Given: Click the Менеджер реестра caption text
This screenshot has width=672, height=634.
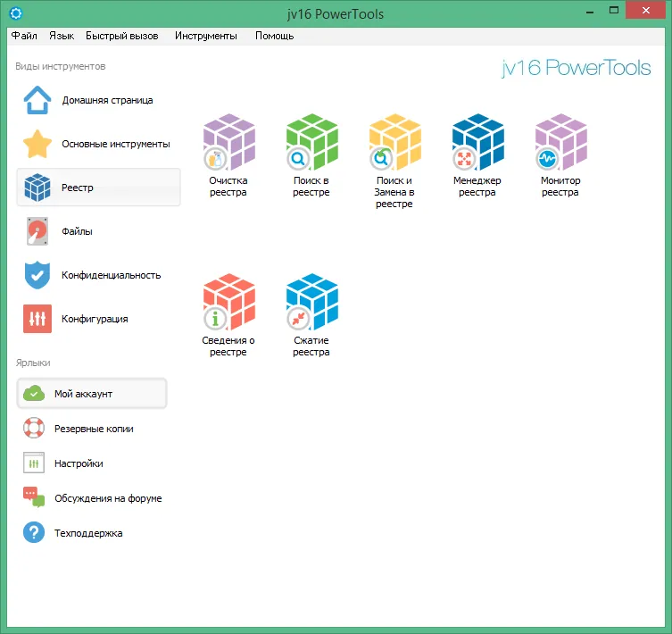Looking at the screenshot, I should [x=477, y=186].
